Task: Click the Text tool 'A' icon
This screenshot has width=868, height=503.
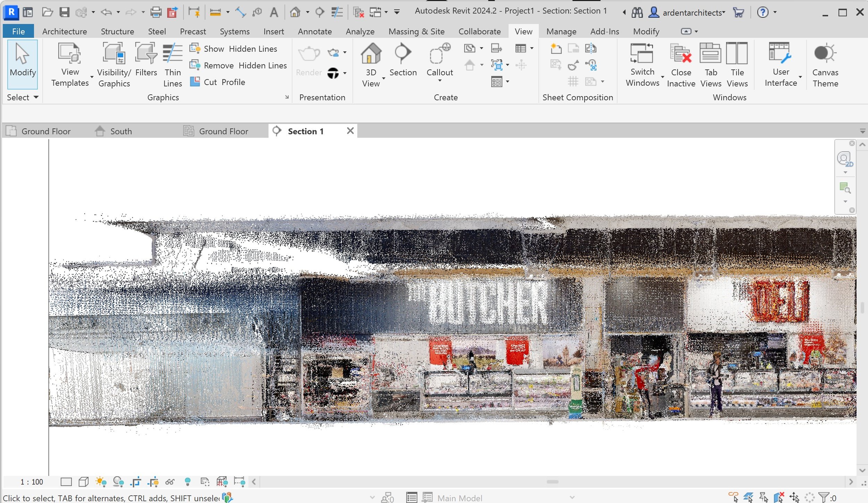Action: click(274, 12)
